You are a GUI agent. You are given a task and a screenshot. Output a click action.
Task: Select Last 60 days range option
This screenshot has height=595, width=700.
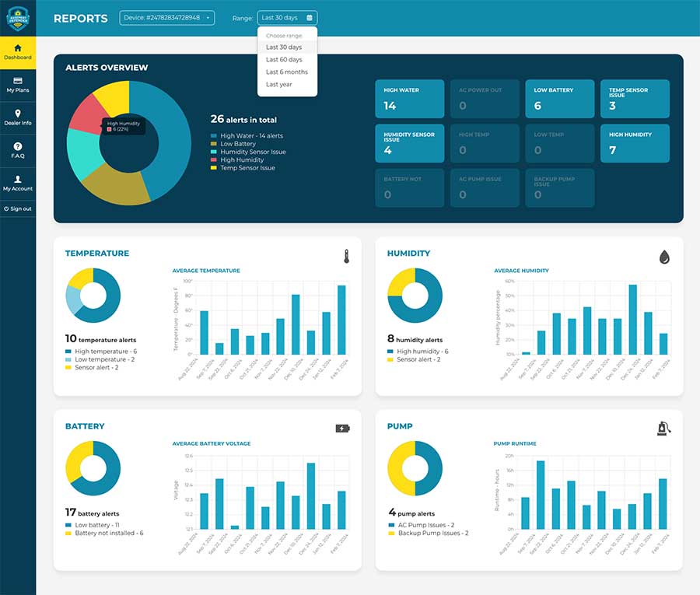[284, 60]
